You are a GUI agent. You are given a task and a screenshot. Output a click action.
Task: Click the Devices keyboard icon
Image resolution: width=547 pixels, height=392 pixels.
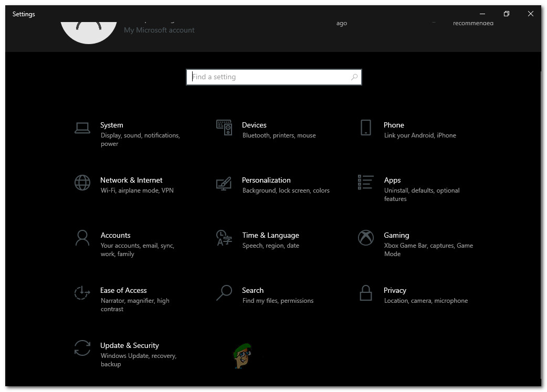[x=224, y=128]
